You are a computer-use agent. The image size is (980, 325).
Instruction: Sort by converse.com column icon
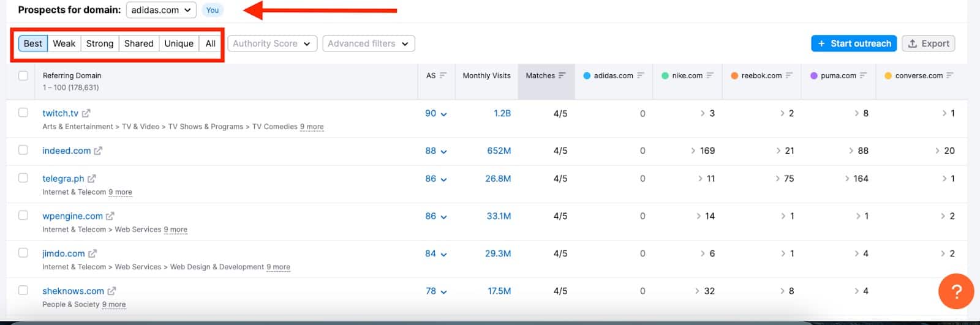(x=950, y=75)
